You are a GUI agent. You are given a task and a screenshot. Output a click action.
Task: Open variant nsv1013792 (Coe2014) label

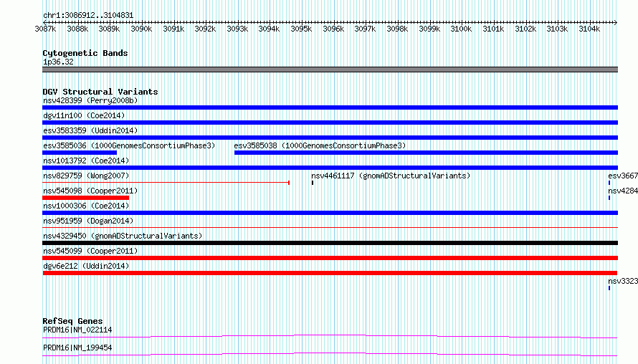[86, 161]
